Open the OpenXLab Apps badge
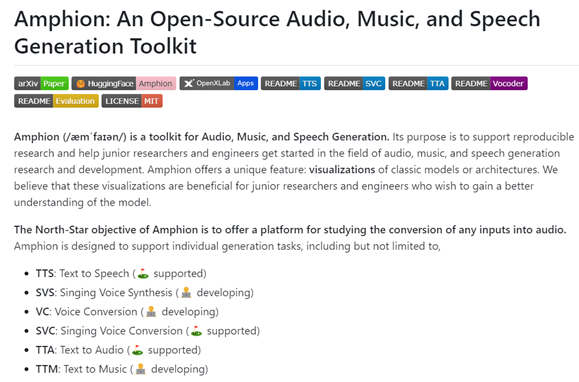The height and width of the screenshot is (382, 579). click(x=219, y=83)
